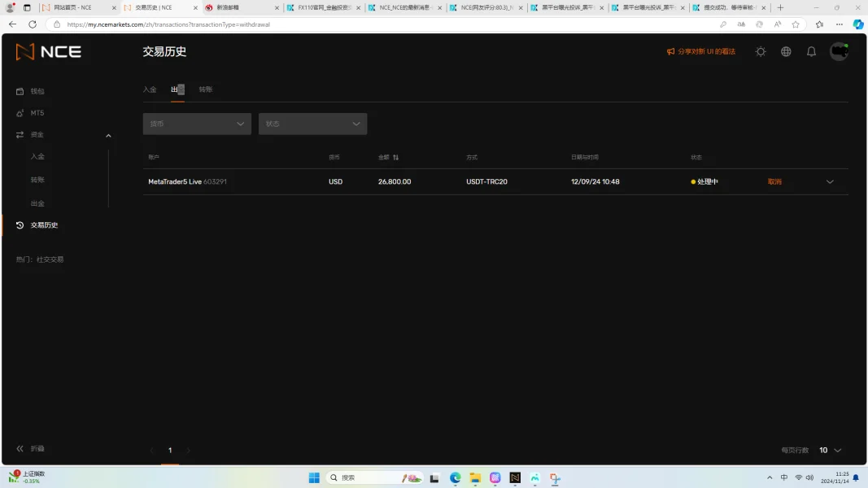Toggle light/dark theme sun icon

(x=761, y=51)
